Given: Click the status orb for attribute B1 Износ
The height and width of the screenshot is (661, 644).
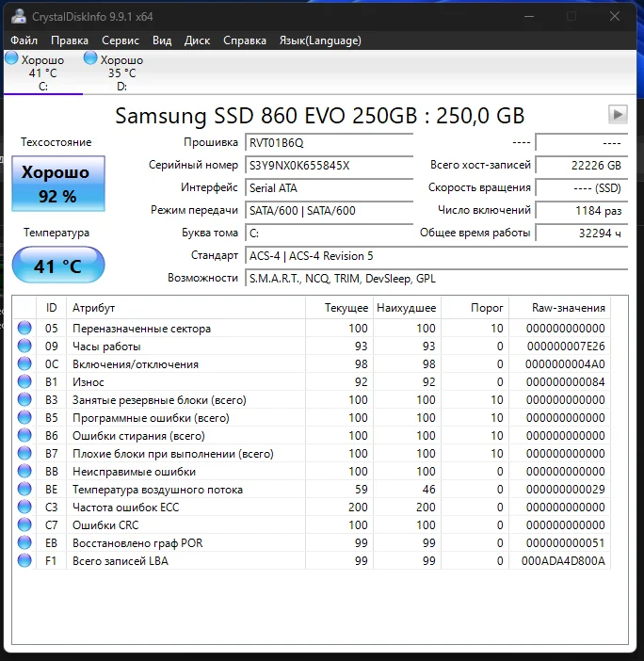Looking at the screenshot, I should pos(24,381).
